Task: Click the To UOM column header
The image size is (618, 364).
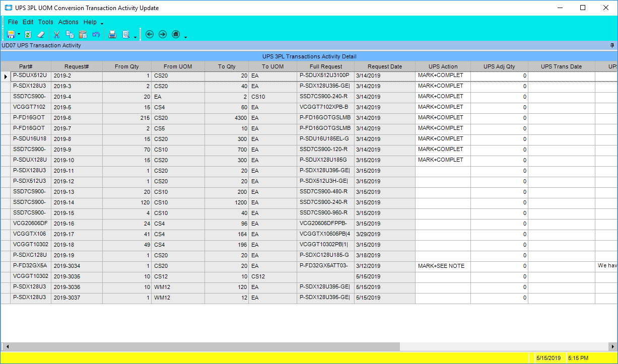Action: point(272,66)
